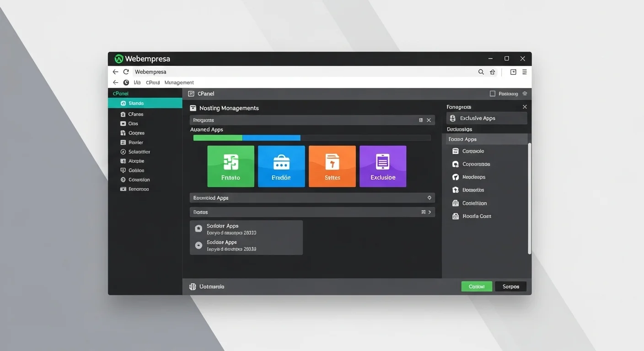The image size is (644, 351).
Task: Click the grid icon in the Ineigaotts bar
Action: 421,120
